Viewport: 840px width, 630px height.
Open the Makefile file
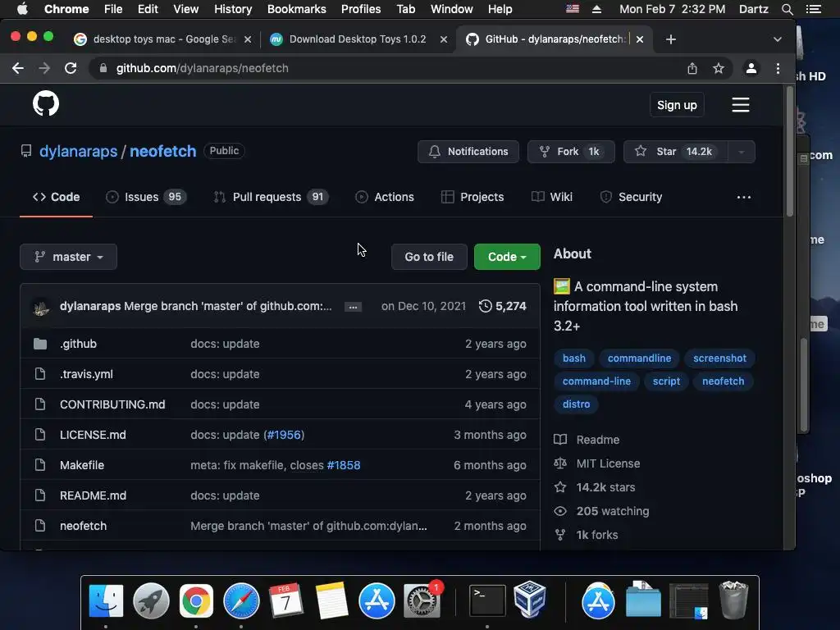click(82, 465)
